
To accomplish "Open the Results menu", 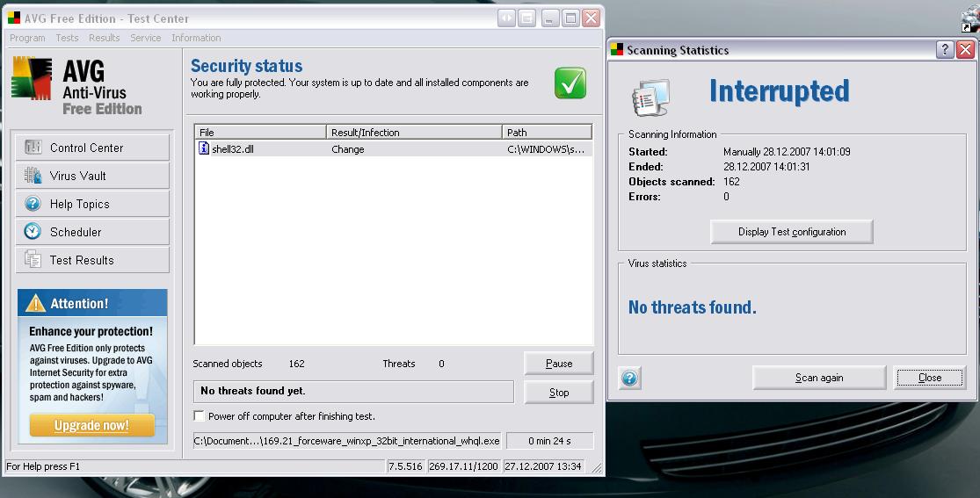I will click(x=105, y=38).
